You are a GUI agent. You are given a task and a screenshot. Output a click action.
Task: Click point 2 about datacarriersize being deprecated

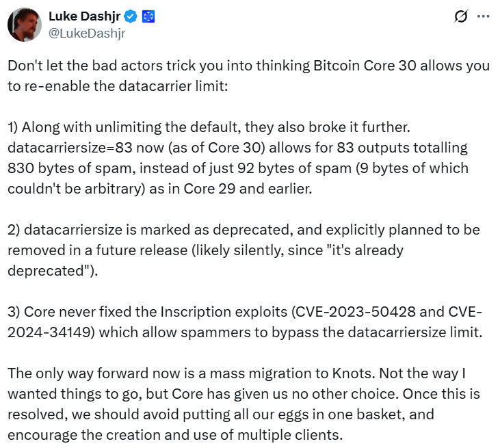click(244, 250)
